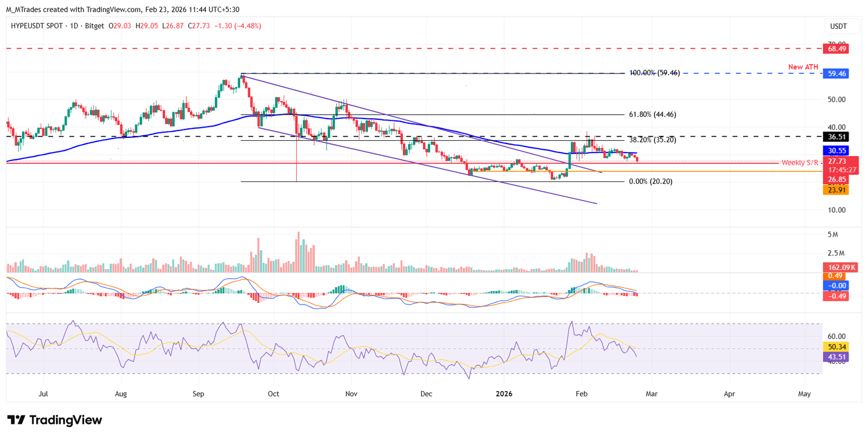The width and height of the screenshot is (868, 438).
Task: Select the black 36.51 price label
Action: point(832,136)
